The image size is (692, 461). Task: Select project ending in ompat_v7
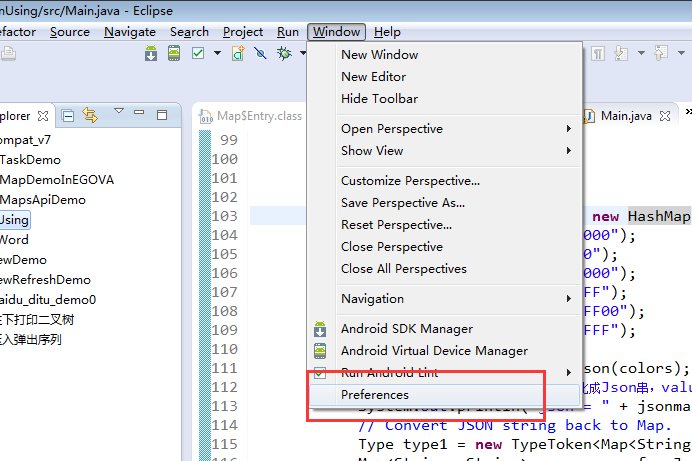25,140
